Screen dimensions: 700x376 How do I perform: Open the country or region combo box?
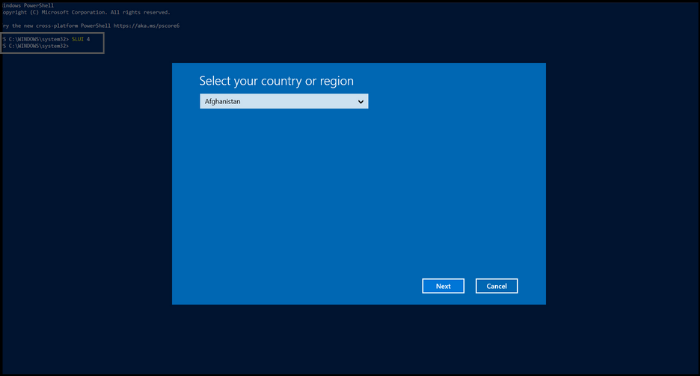[x=284, y=101]
